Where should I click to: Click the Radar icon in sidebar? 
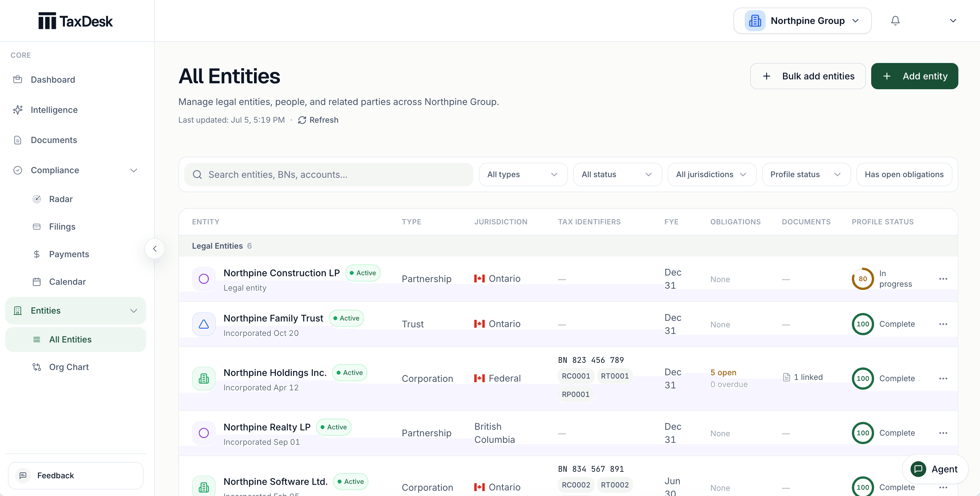click(36, 199)
